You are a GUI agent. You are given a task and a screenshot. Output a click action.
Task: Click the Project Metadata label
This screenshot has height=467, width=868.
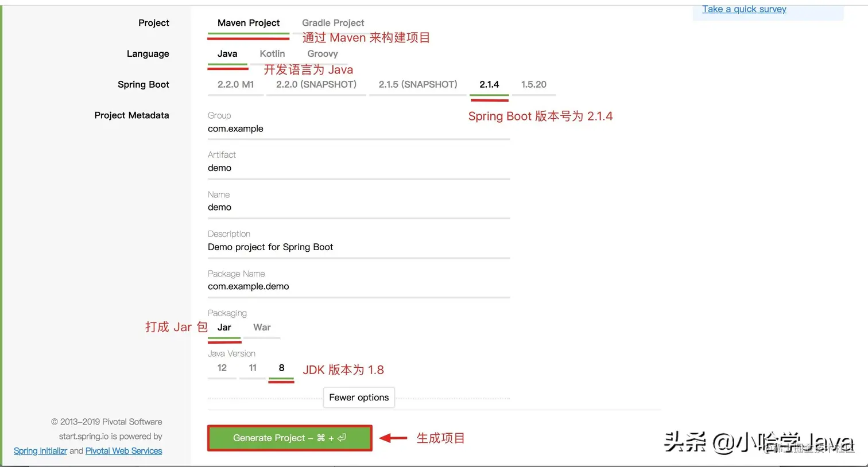coord(131,115)
